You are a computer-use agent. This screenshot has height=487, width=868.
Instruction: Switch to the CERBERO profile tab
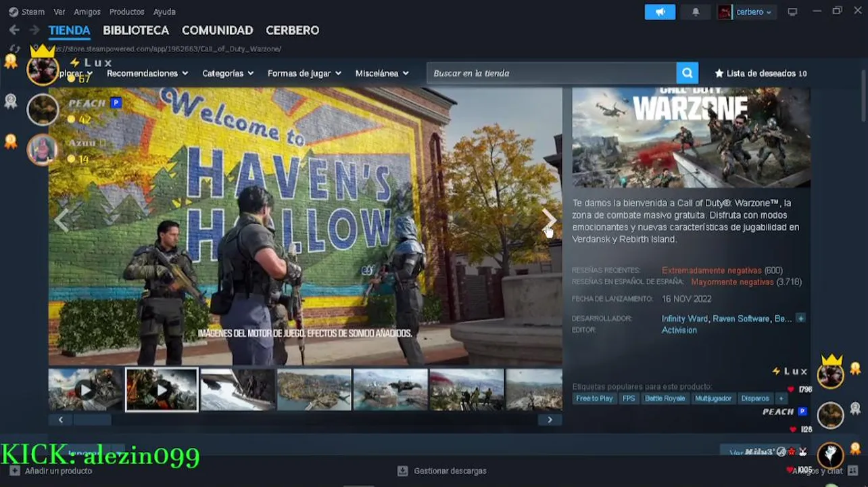click(292, 30)
